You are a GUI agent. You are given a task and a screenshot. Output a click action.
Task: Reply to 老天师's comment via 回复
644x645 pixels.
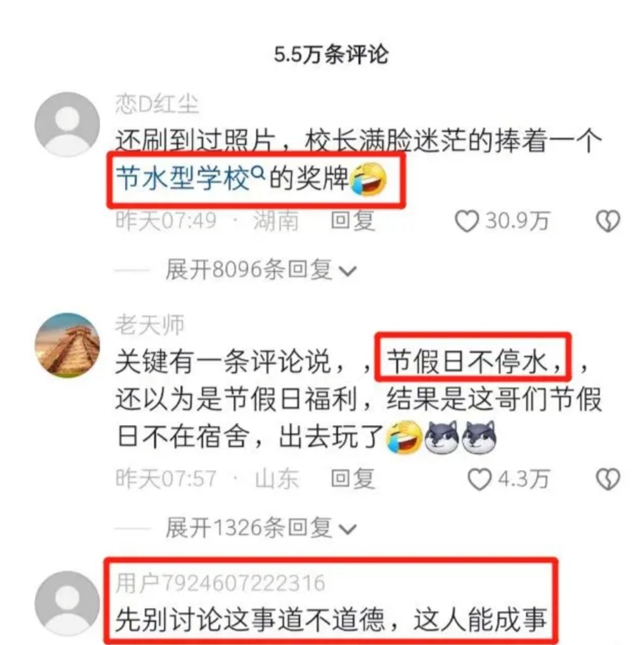point(353,479)
